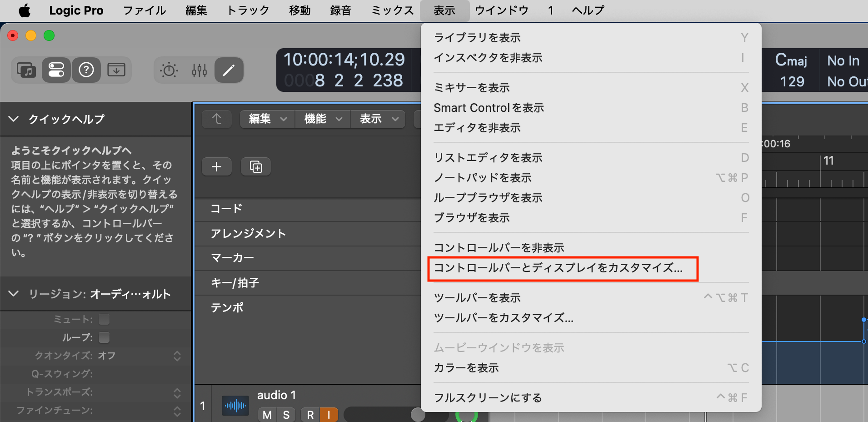Choose ツールバーを表示 menu item
Screen dimensions: 868x422
(591, 298)
